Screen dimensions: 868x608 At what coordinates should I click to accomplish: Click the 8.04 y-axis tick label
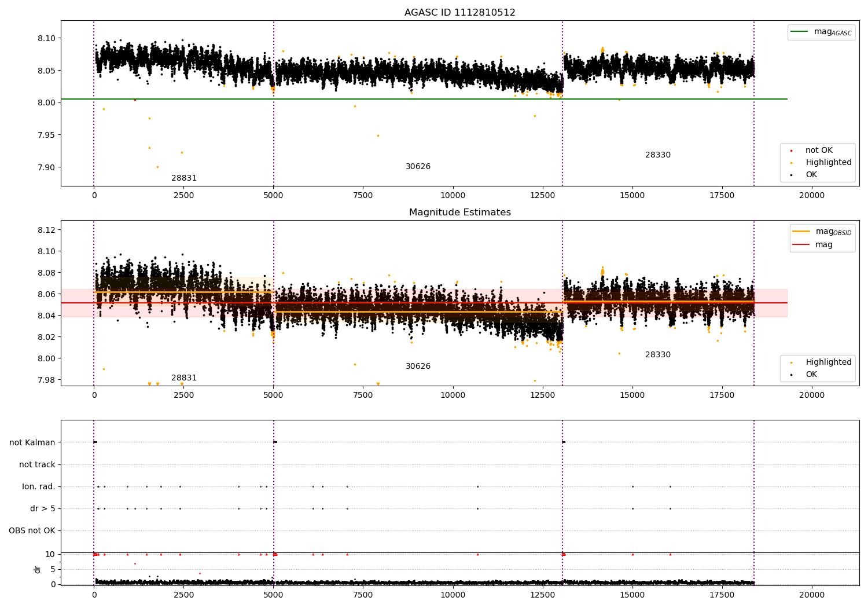46,316
